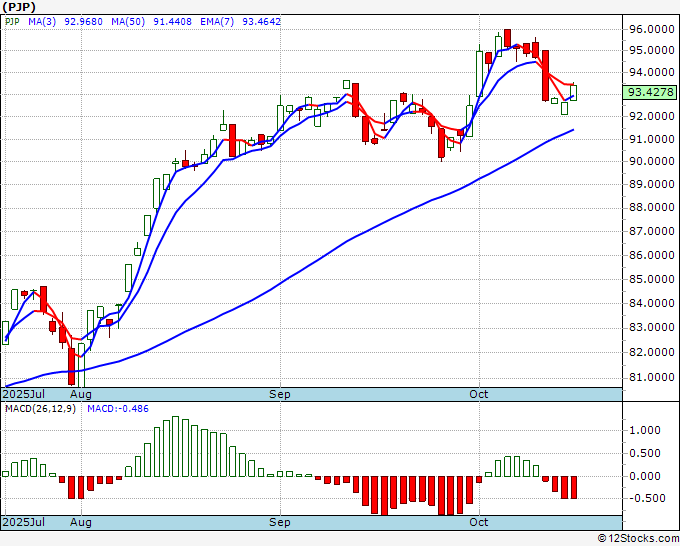Click Aug on the price chart axis
The image size is (680, 546).
pyautogui.click(x=81, y=394)
